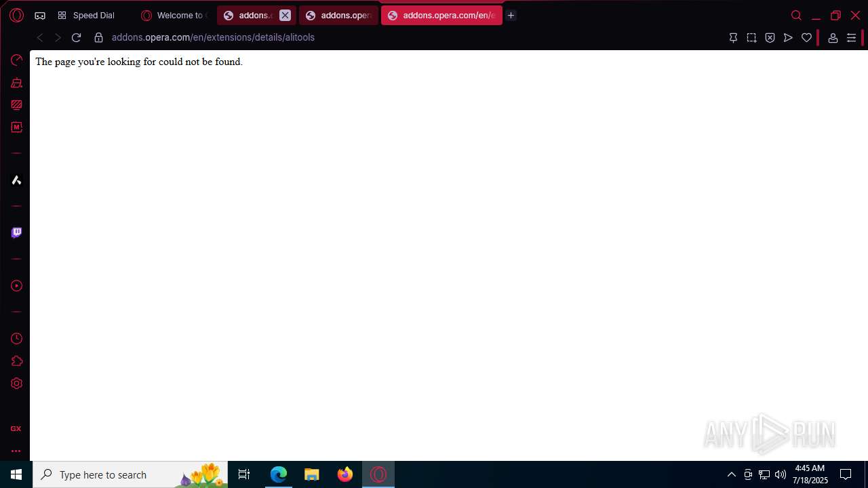This screenshot has height=488, width=868.
Task: Click the GX logo in sidebar
Action: (x=16, y=428)
